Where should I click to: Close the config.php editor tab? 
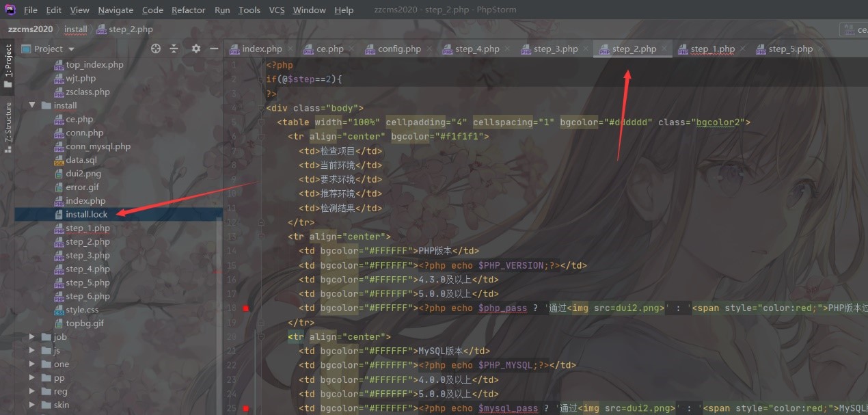click(x=429, y=49)
